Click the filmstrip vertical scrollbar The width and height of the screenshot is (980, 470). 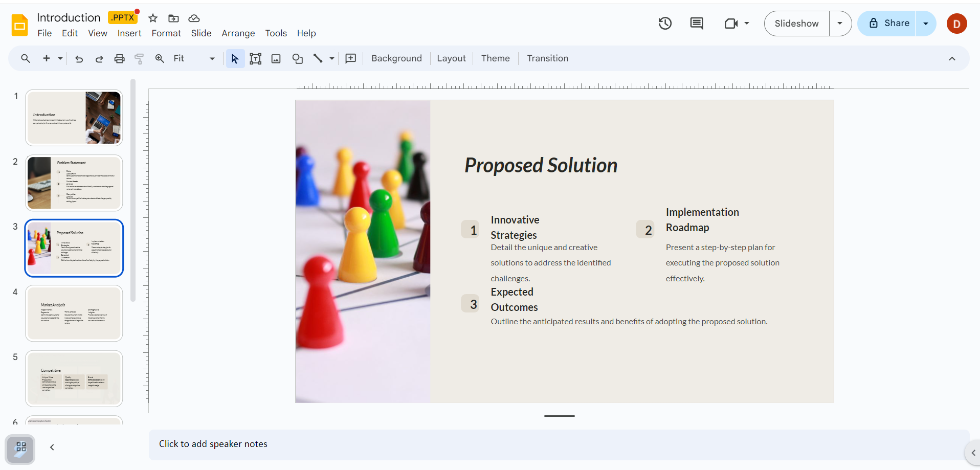(x=133, y=190)
